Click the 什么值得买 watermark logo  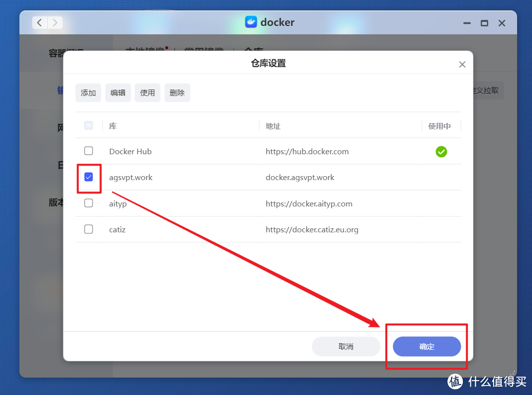coord(454,382)
